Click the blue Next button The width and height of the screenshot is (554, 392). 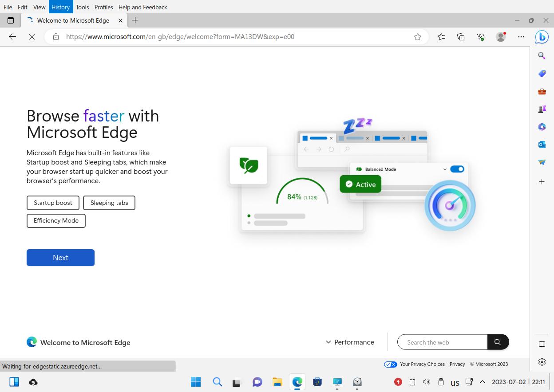pyautogui.click(x=60, y=258)
